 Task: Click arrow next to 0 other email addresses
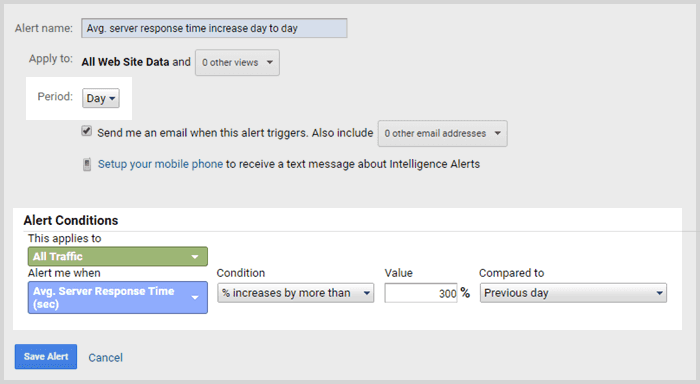[497, 133]
